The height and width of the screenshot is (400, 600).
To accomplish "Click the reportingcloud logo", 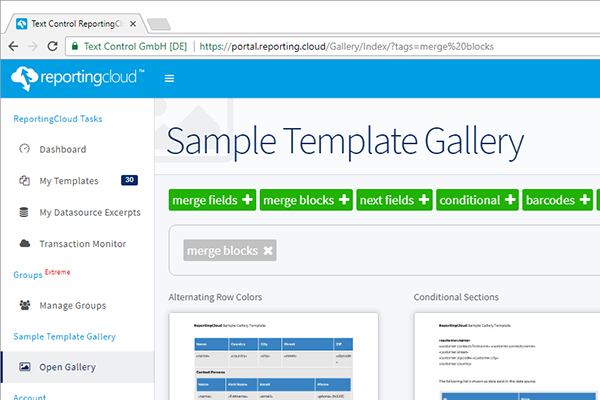I will pos(78,78).
